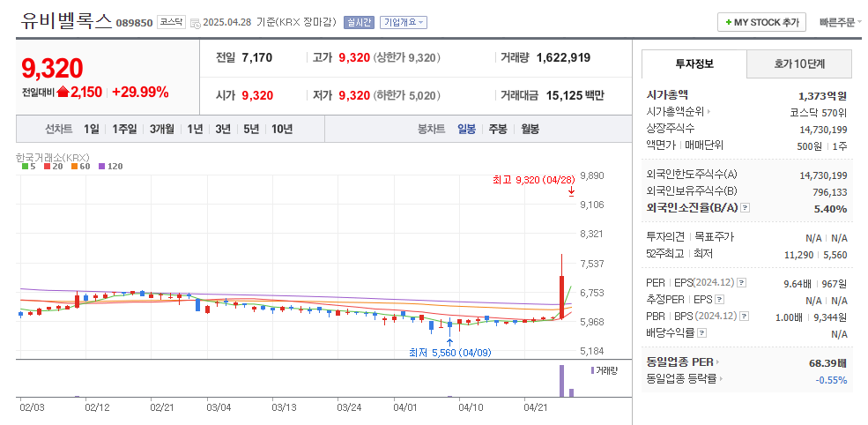Select the 1주일 line chart period

124,130
